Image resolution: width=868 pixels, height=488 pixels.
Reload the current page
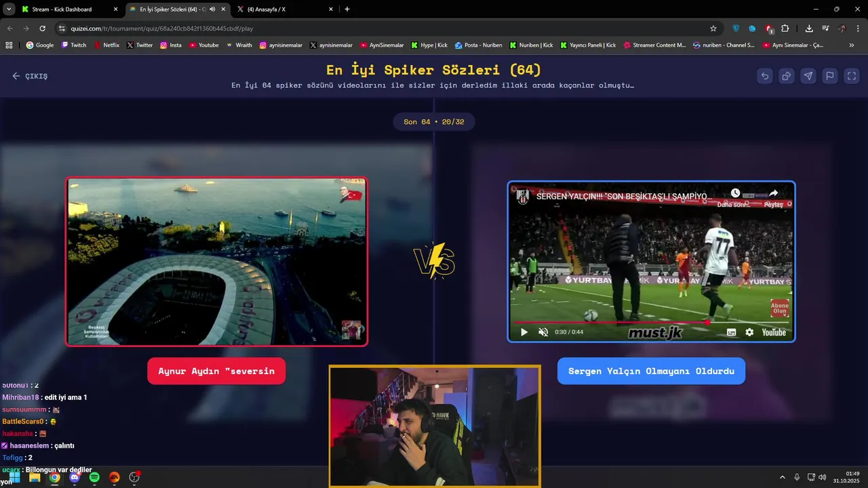pyautogui.click(x=42, y=28)
